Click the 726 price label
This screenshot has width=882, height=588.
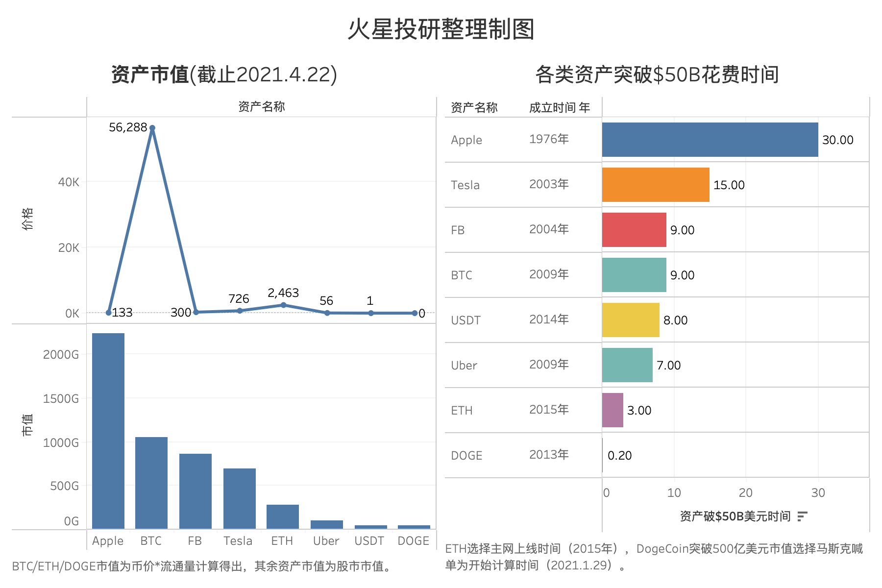(239, 299)
